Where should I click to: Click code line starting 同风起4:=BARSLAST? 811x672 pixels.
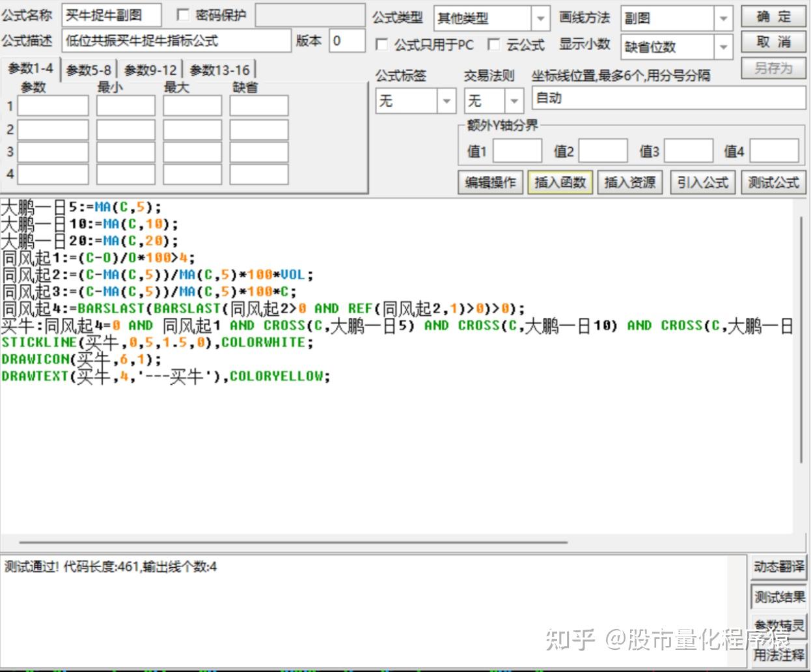pos(263,309)
